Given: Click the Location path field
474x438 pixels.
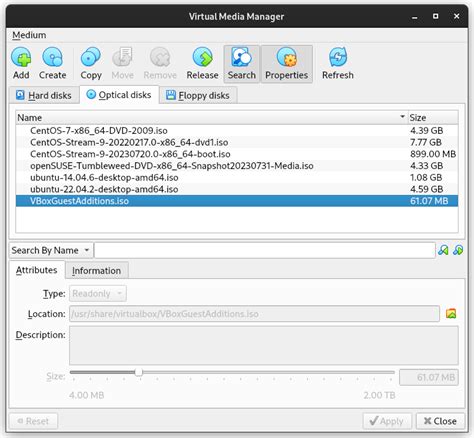Looking at the screenshot, I should [254, 314].
